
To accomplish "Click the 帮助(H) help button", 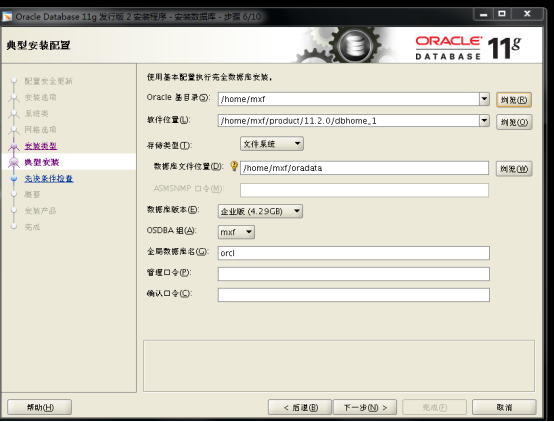I will [40, 407].
